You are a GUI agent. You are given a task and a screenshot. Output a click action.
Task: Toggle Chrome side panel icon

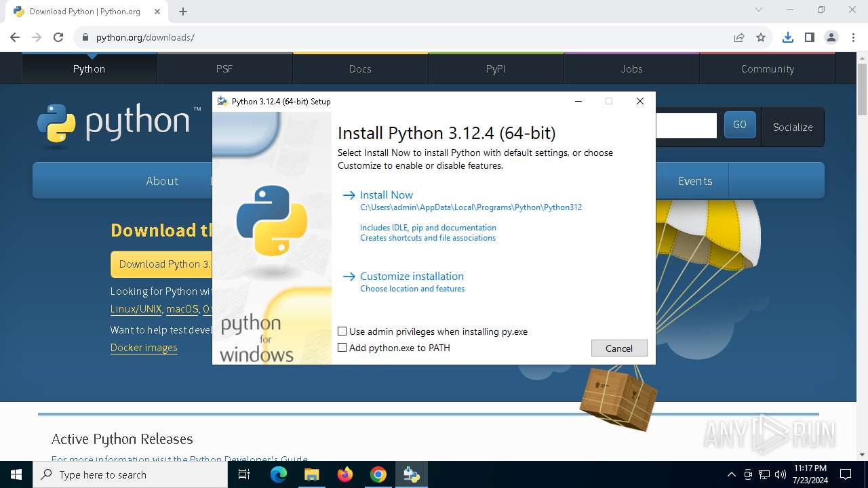[x=809, y=37]
